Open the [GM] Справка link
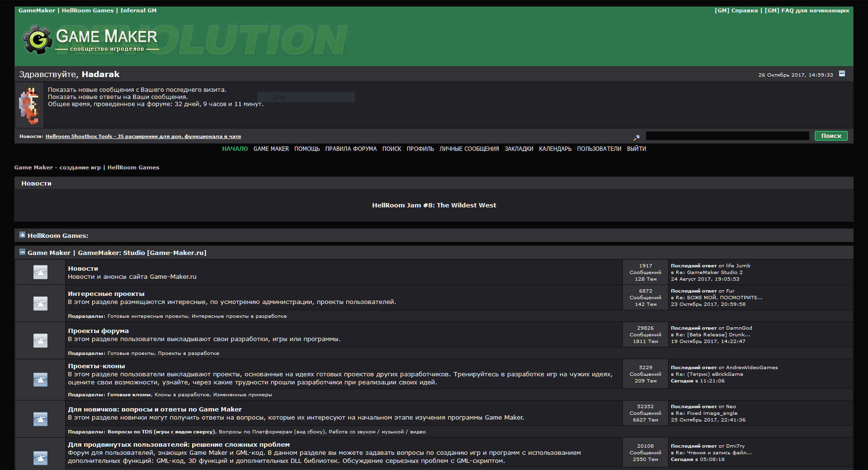Screen dimensions: 868x470 coord(736,10)
